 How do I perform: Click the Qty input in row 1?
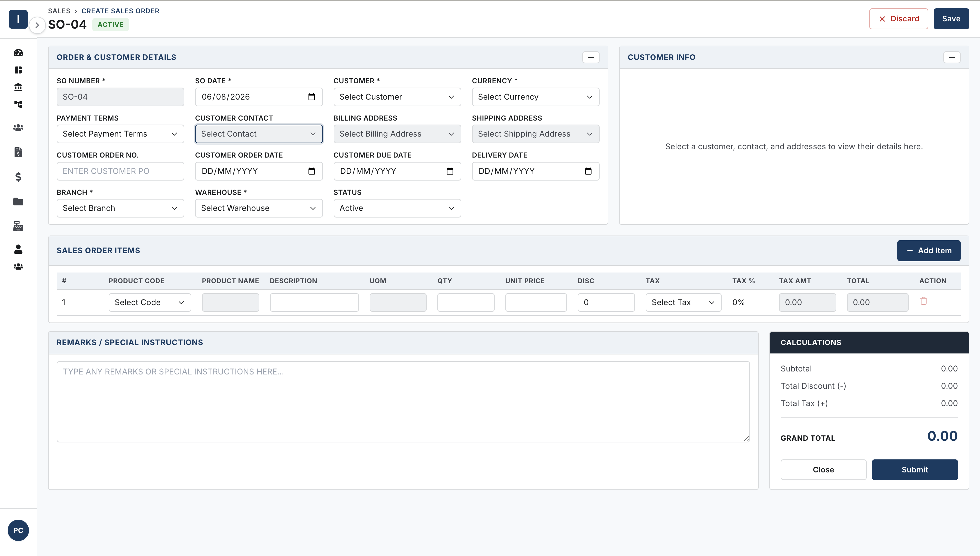[466, 302]
